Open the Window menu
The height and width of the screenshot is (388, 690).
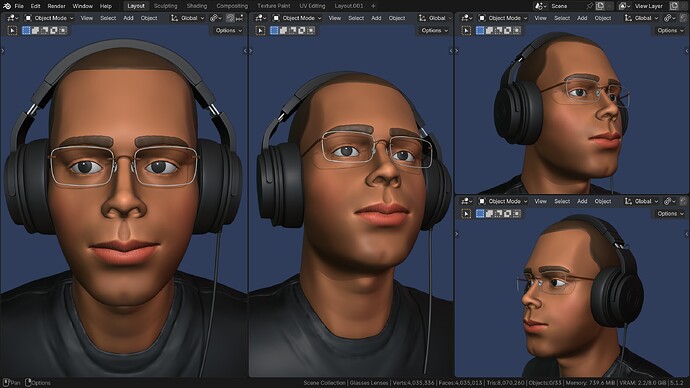point(82,6)
